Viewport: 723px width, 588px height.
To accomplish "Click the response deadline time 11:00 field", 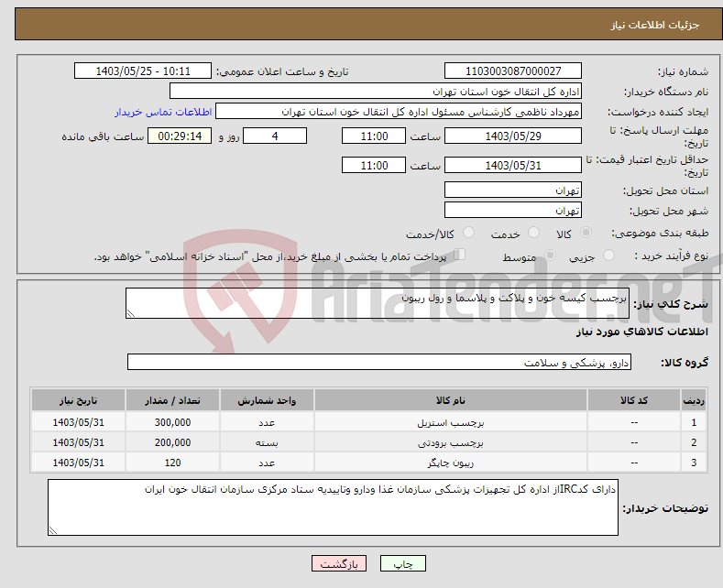I will 374,136.
